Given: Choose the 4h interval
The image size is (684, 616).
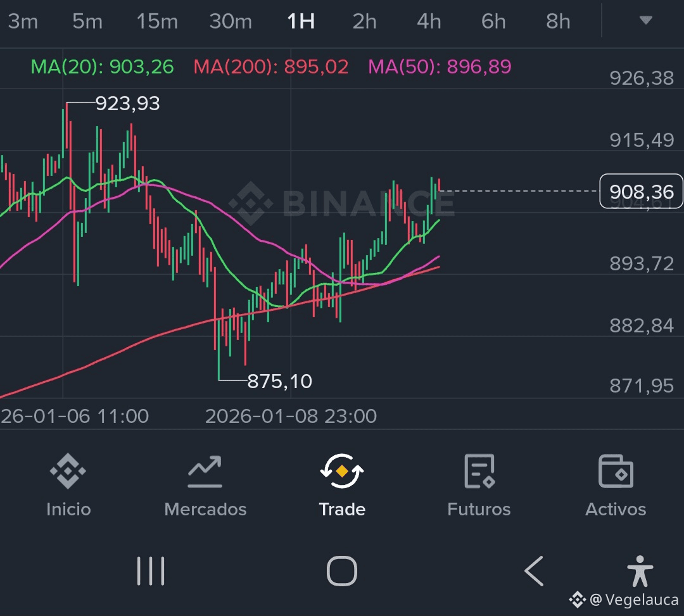Looking at the screenshot, I should (x=429, y=22).
